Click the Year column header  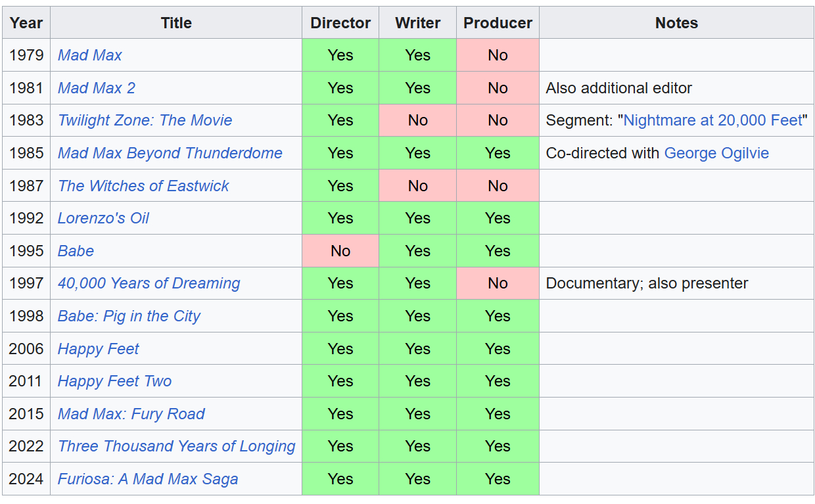click(x=26, y=23)
